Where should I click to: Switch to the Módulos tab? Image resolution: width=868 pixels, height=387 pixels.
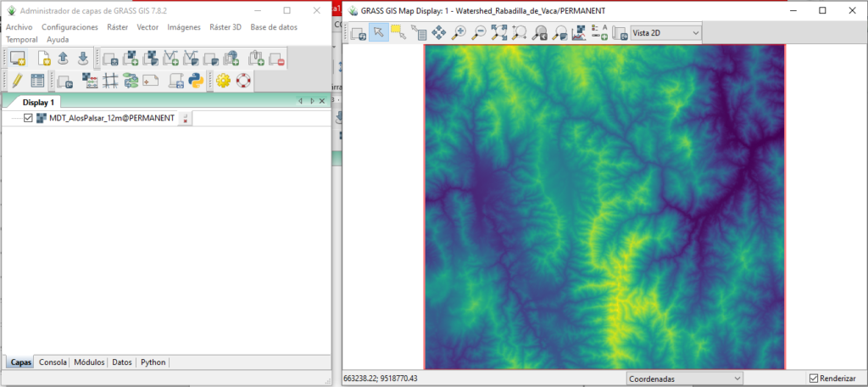(x=89, y=362)
